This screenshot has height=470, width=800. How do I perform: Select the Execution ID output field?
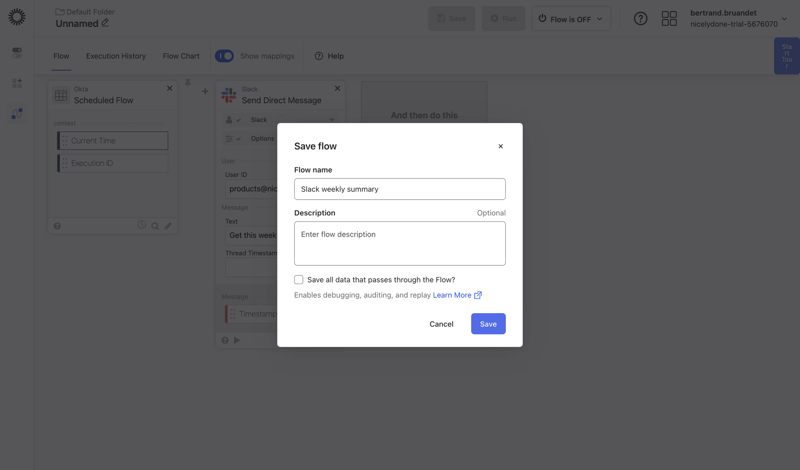(x=113, y=163)
